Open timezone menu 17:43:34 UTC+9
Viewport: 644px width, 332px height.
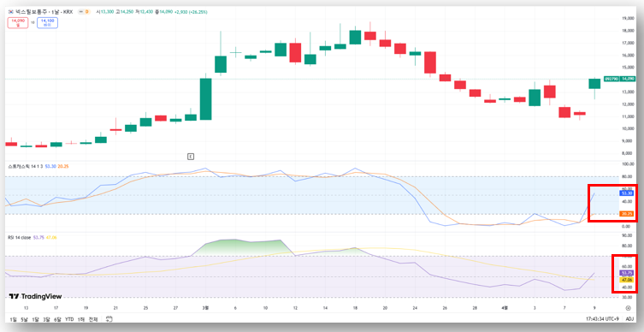pyautogui.click(x=603, y=319)
